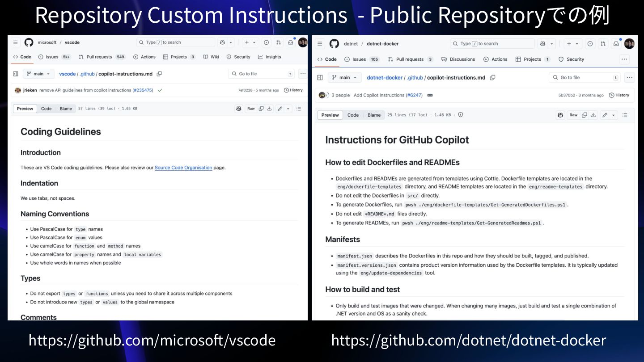This screenshot has height=362, width=644.
Task: Open more repo tabs ellipsis in dotnet-docker
Action: click(x=624, y=59)
